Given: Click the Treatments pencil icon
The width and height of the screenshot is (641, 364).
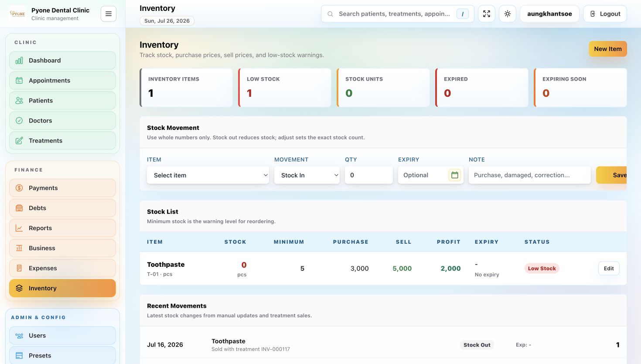Looking at the screenshot, I should pos(19,141).
